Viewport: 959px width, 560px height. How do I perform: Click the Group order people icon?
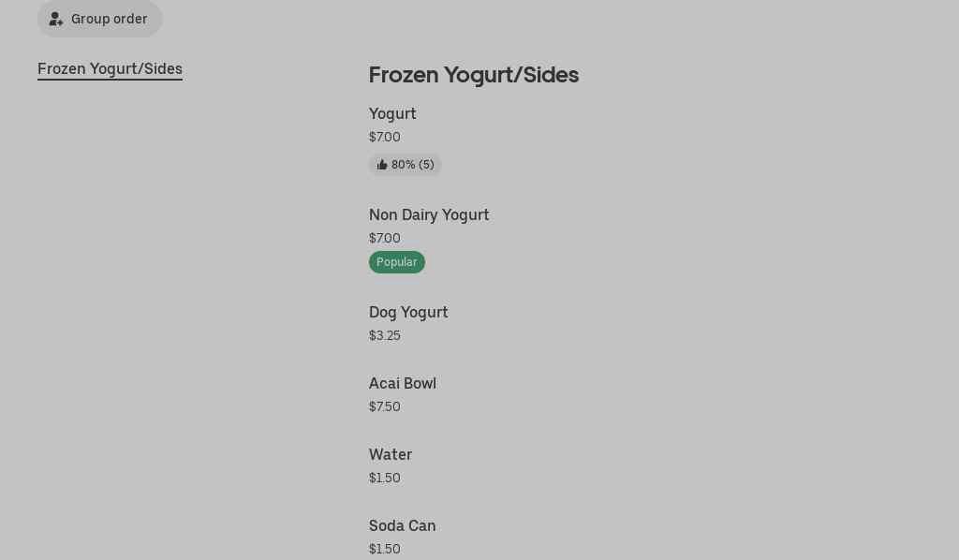coord(56,19)
